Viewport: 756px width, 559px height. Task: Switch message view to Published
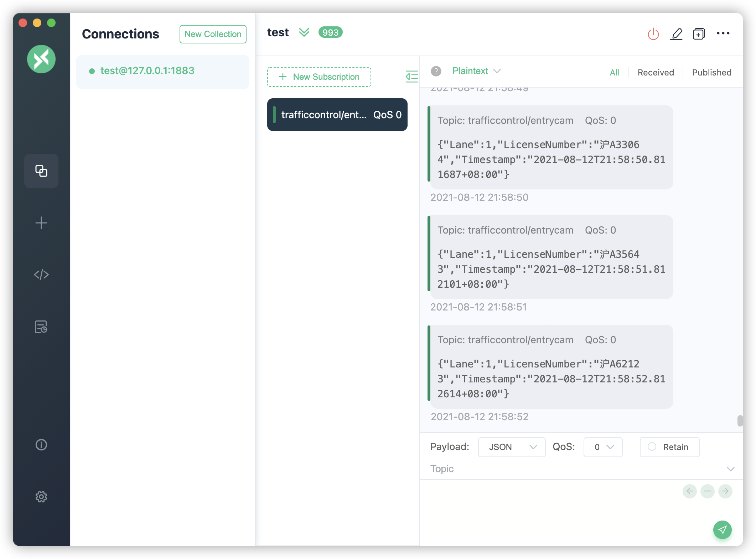tap(711, 72)
